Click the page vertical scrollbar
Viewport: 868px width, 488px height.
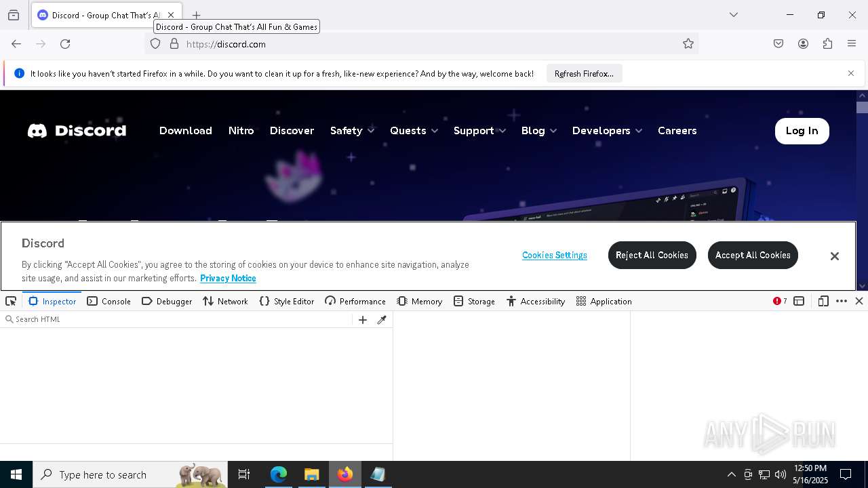tap(862, 190)
